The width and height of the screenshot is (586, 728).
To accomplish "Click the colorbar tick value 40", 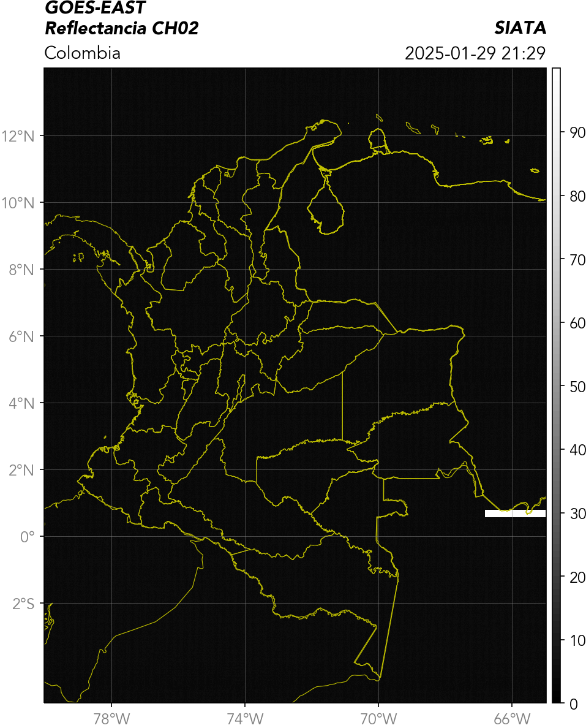I will [x=577, y=450].
